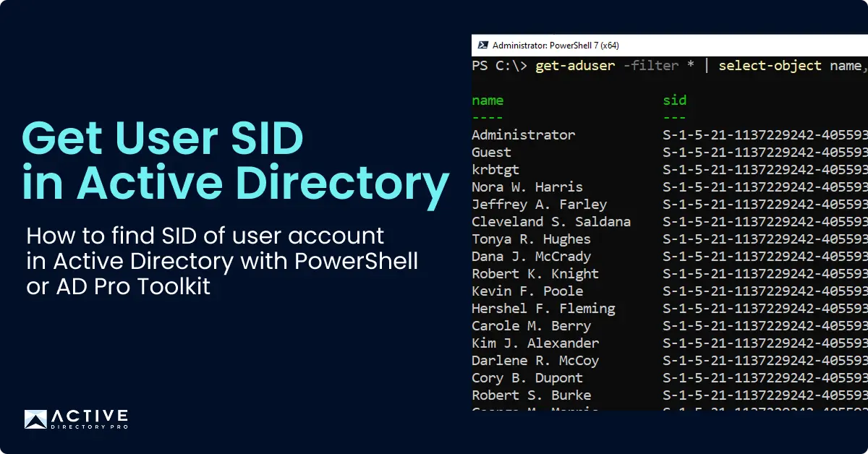Click the 'or AD Pro Toolkit' subtitle line
The width and height of the screenshot is (868, 454).
coord(119,286)
